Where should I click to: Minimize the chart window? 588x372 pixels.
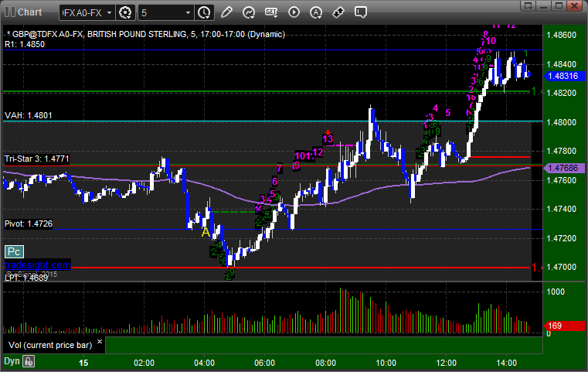point(544,5)
